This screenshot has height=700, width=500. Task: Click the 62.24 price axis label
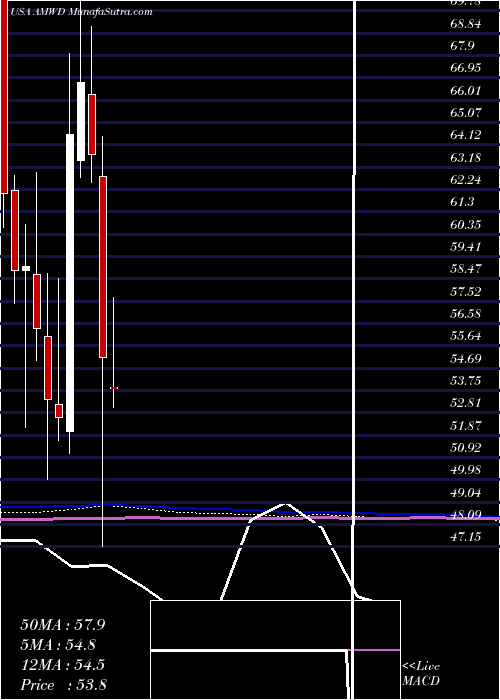[466, 180]
